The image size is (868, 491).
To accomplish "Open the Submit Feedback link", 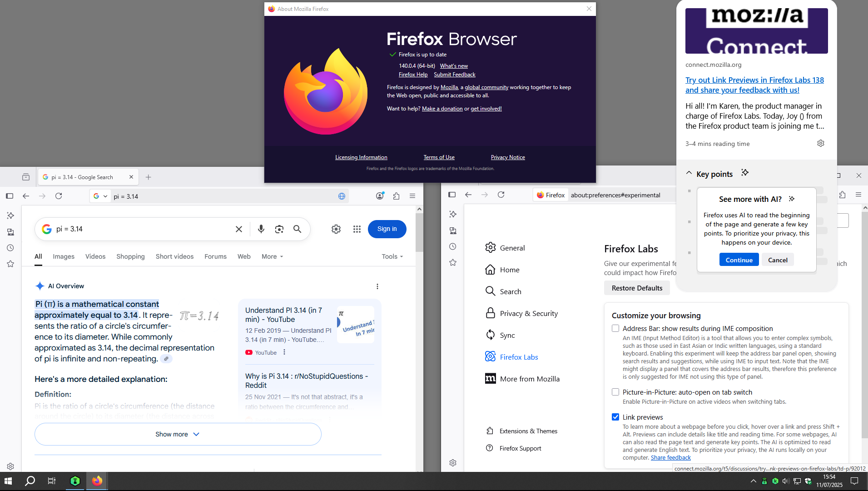I will click(455, 75).
